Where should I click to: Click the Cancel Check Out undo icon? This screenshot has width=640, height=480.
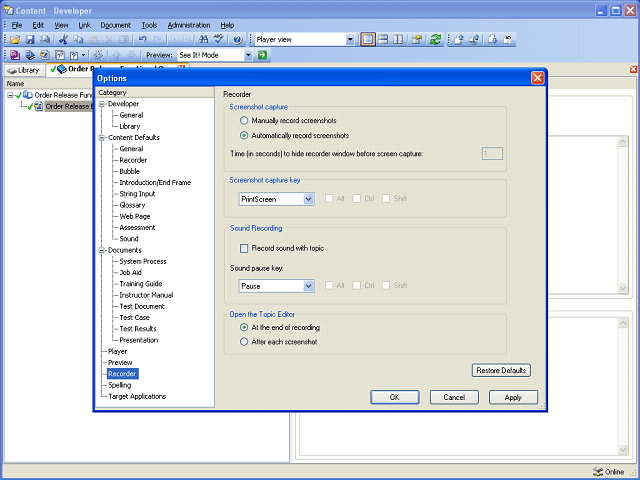coord(508,40)
